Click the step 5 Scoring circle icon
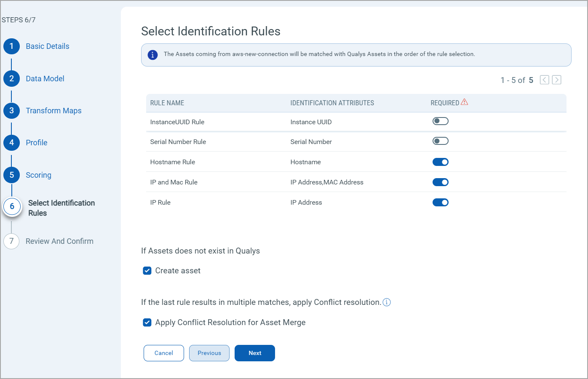588x379 pixels. 11,175
